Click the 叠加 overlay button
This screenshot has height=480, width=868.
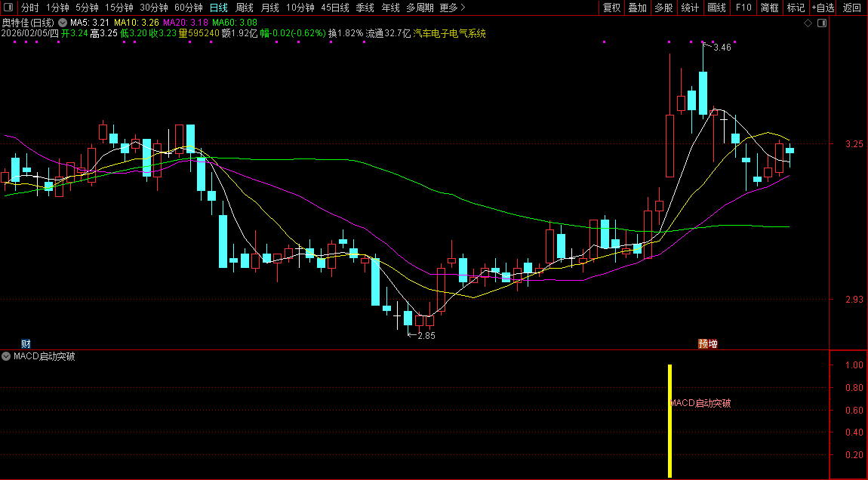coord(637,8)
